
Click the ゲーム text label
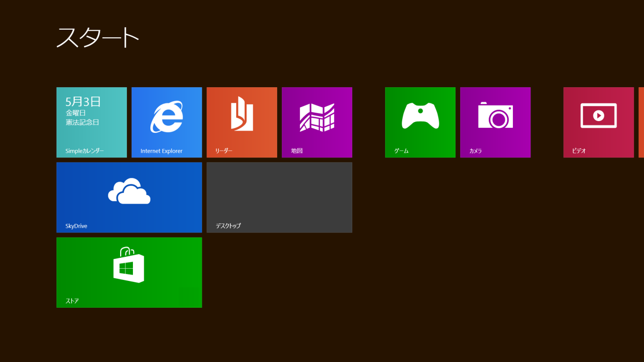[401, 151]
